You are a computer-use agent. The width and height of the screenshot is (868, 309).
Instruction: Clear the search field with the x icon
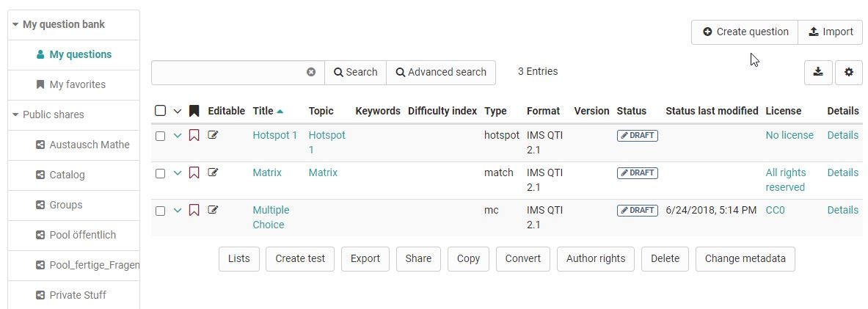311,72
